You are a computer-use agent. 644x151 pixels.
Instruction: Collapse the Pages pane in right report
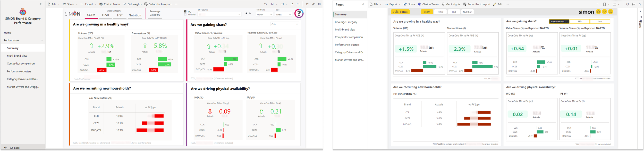pos(363,4)
